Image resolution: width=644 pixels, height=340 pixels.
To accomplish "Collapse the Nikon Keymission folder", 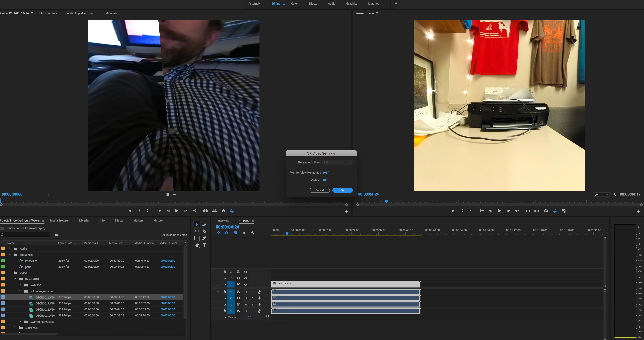I will click(20, 291).
